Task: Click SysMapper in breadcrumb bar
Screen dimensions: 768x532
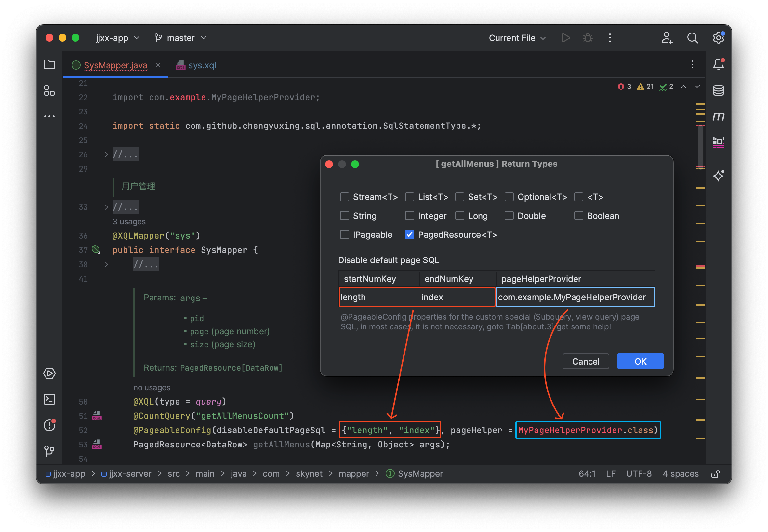Action: (414, 474)
